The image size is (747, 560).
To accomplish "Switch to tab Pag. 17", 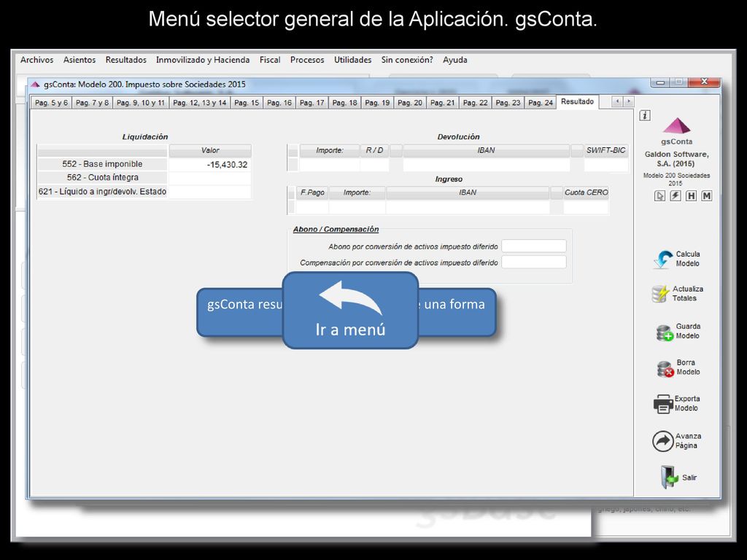I will (x=312, y=103).
